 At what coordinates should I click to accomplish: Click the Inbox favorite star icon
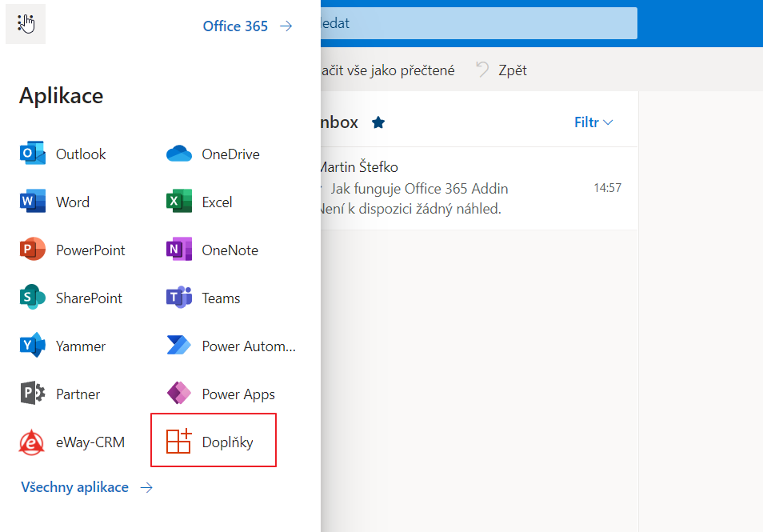click(378, 122)
